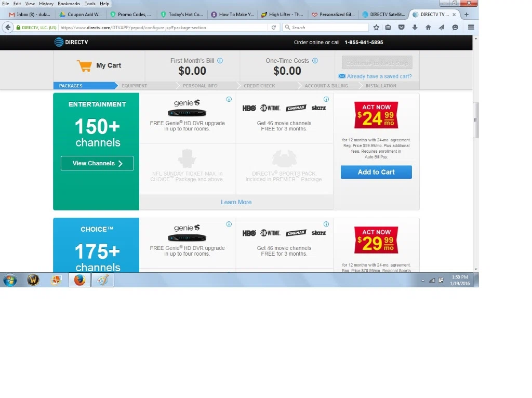Select the CREDIT CHECK step
Image resolution: width=532 pixels, height=398 pixels.
(x=259, y=86)
